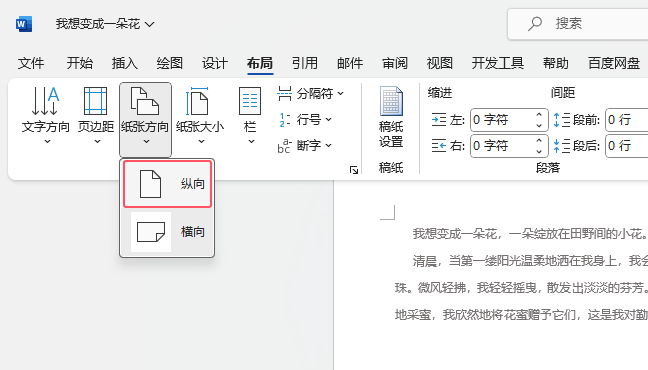The height and width of the screenshot is (370, 648).
Task: Click the 段前 spacing before field
Action: (627, 120)
